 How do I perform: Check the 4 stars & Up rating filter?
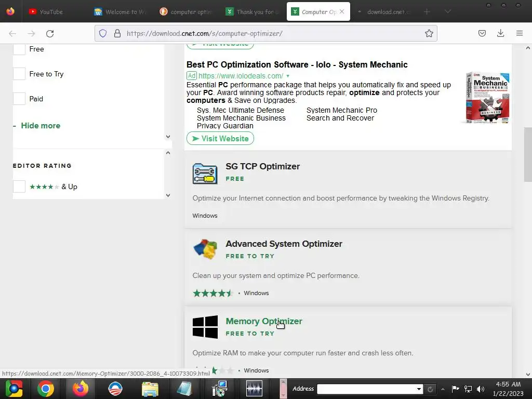click(19, 187)
